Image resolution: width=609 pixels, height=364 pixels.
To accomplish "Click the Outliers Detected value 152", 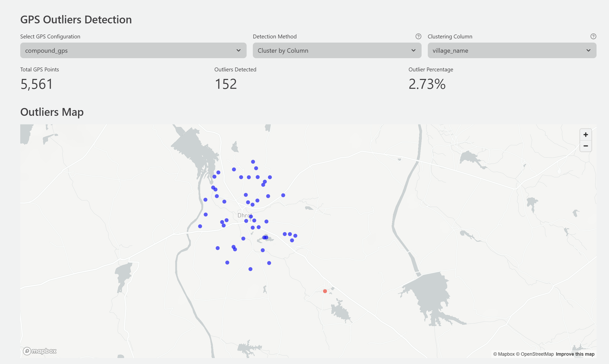I will point(226,84).
